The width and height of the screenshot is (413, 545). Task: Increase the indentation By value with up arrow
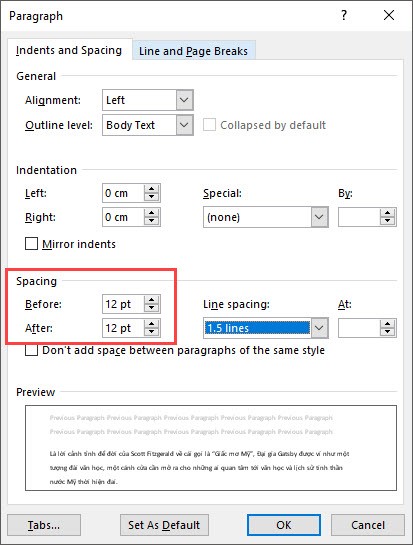tap(387, 213)
